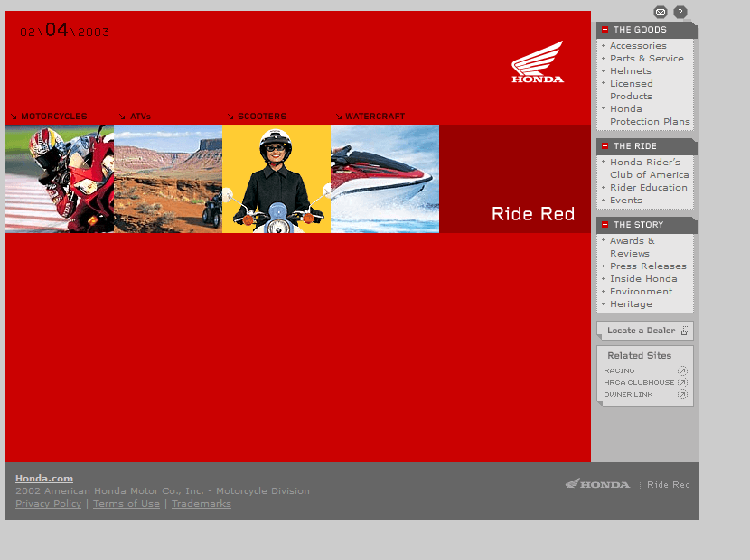Image resolution: width=750 pixels, height=560 pixels.
Task: Open Honda Protection Plans link
Action: 650,116
